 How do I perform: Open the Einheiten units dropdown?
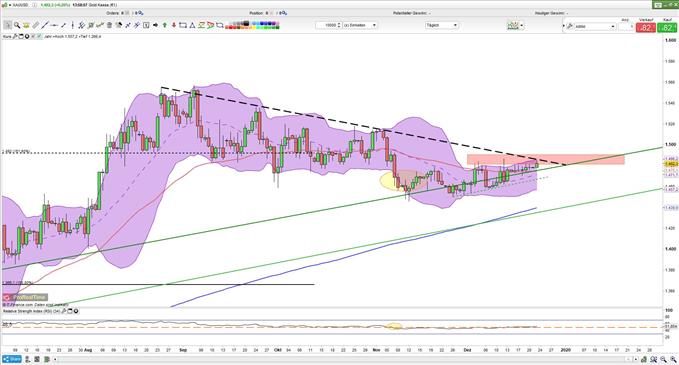coord(360,25)
